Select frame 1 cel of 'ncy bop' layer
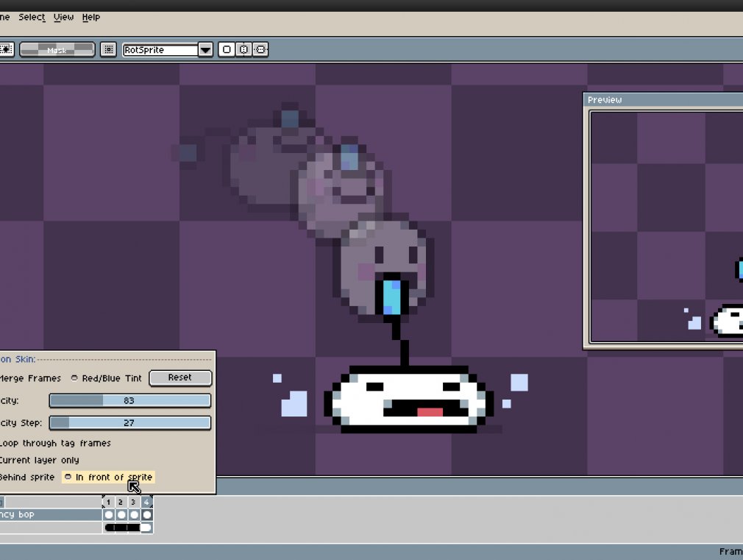This screenshot has width=743, height=560. [109, 514]
